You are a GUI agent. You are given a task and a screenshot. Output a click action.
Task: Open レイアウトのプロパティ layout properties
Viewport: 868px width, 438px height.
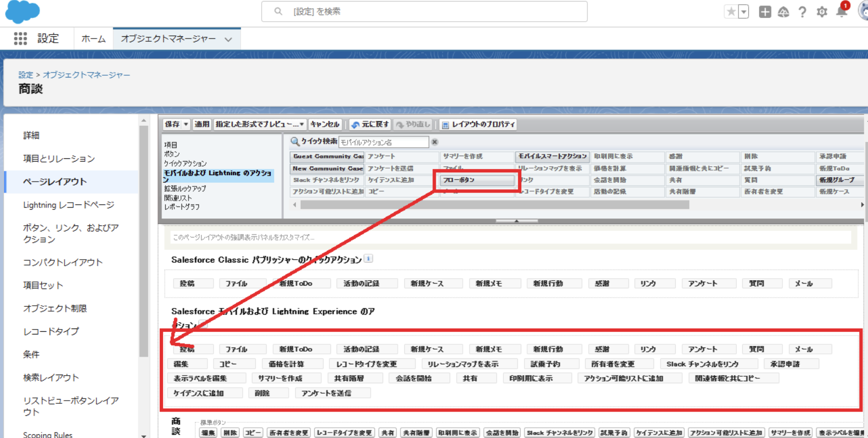[478, 124]
